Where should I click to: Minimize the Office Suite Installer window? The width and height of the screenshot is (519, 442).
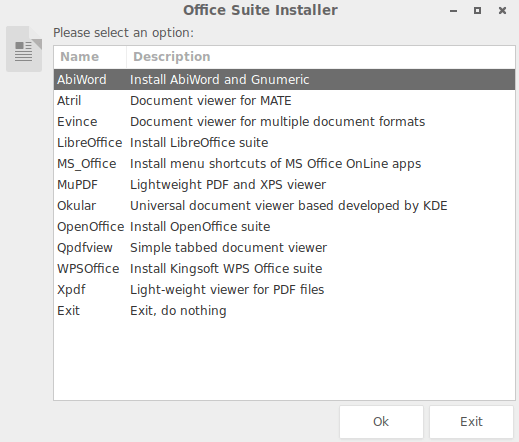453,11
